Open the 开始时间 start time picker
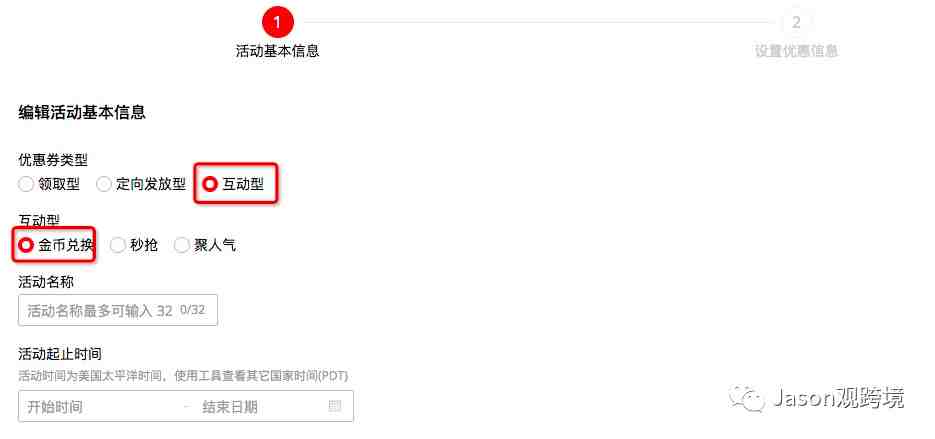Viewport: 935px width, 439px height. click(x=55, y=407)
